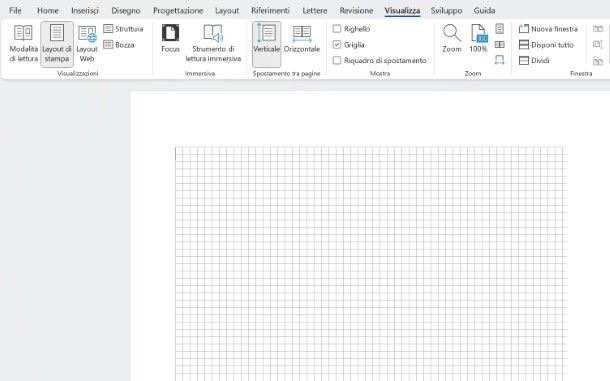Open the Guida tab
The height and width of the screenshot is (381, 610).
click(x=484, y=11)
